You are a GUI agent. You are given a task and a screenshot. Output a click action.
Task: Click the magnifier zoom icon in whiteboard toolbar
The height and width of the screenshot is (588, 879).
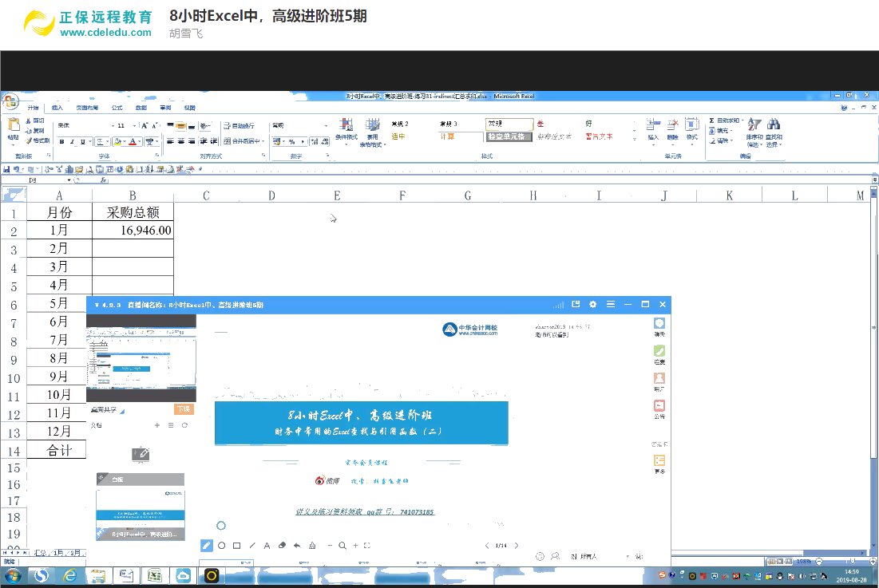(x=342, y=546)
